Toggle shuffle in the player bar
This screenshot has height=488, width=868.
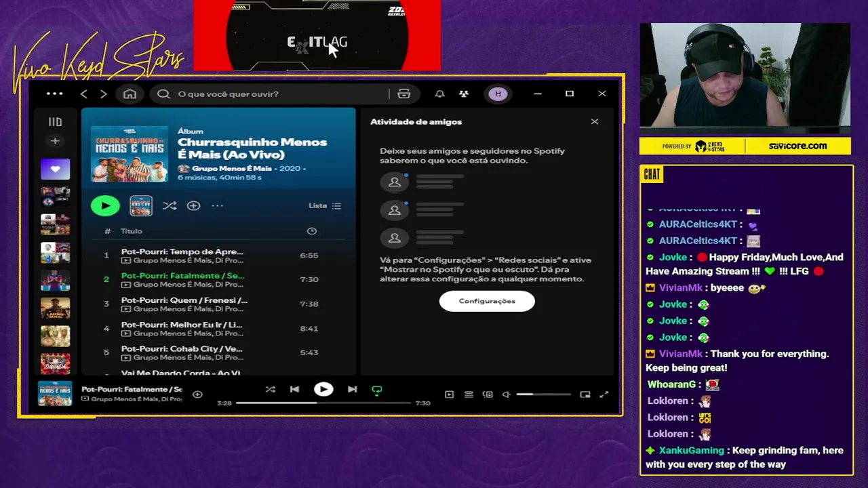pyautogui.click(x=270, y=389)
